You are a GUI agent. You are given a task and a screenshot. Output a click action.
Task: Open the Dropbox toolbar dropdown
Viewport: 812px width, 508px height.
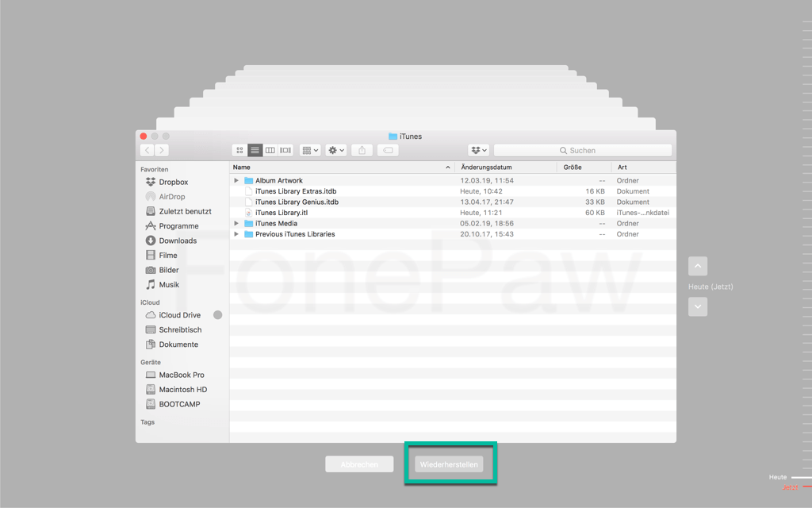point(478,150)
